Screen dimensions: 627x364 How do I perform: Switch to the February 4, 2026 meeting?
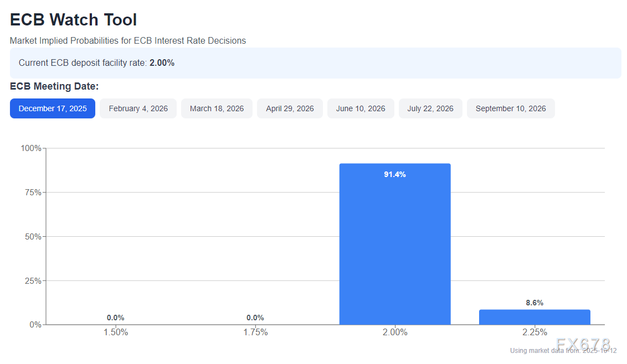coord(138,108)
